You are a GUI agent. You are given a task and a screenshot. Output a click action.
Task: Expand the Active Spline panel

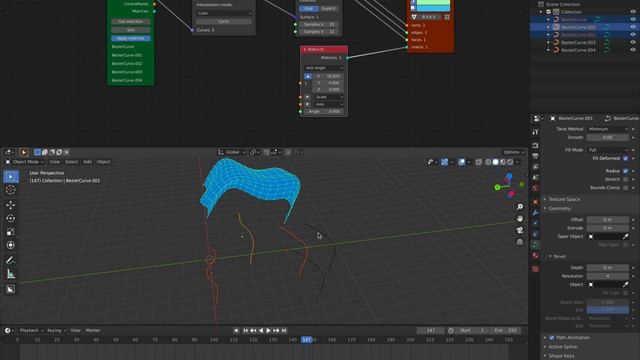[x=562, y=347]
